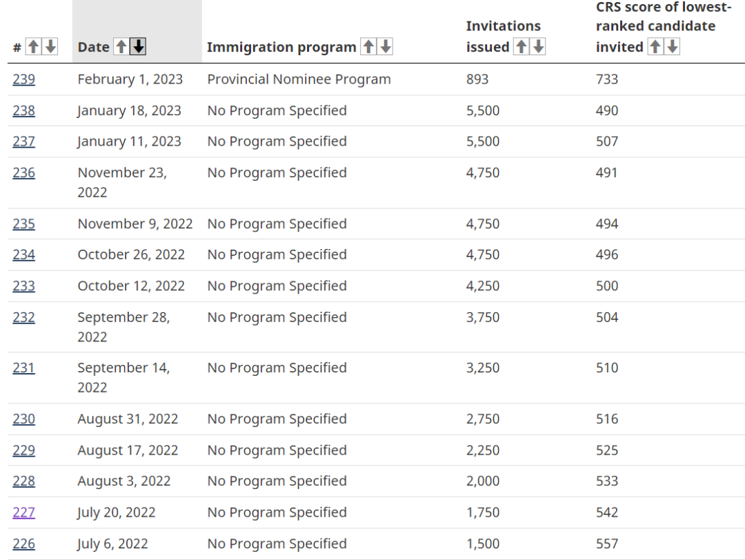Sort Immigration program descending
The width and height of the screenshot is (745, 560).
point(386,47)
